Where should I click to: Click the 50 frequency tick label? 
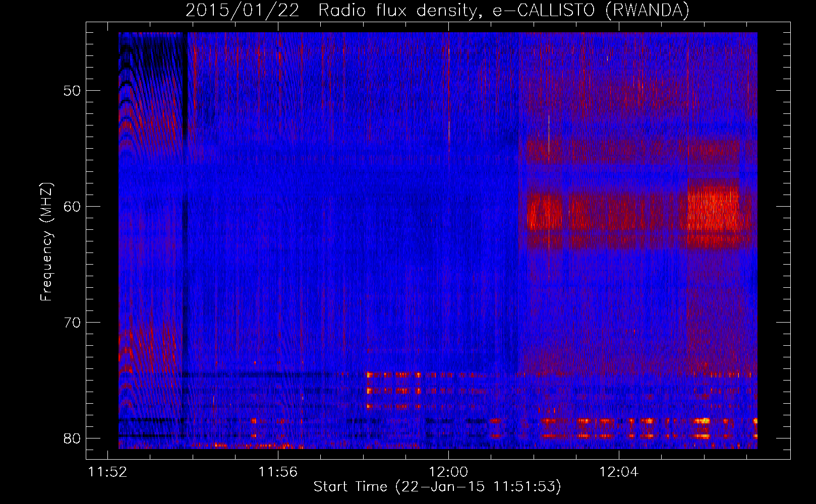click(x=73, y=91)
